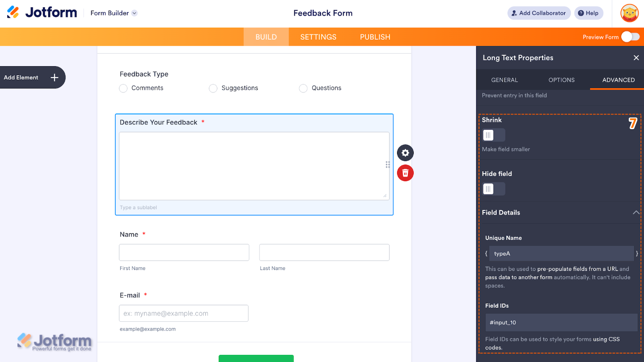Switch to the BUILD tab
The width and height of the screenshot is (644, 362).
[x=266, y=37]
